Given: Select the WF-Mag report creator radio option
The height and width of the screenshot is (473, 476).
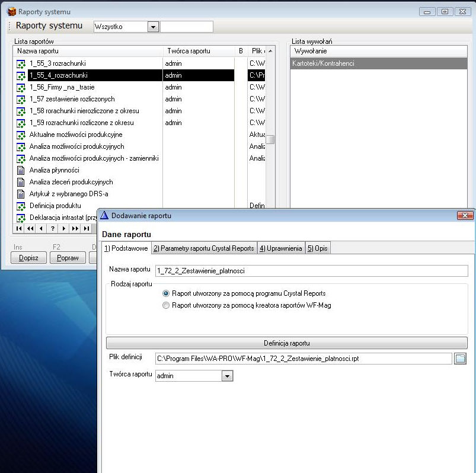Looking at the screenshot, I should coord(166,305).
